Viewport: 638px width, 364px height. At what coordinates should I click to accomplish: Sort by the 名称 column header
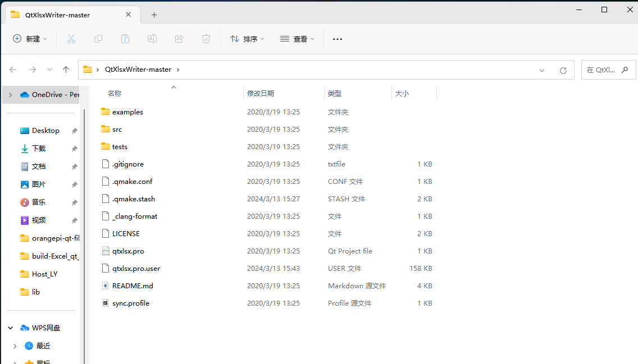[x=115, y=94]
